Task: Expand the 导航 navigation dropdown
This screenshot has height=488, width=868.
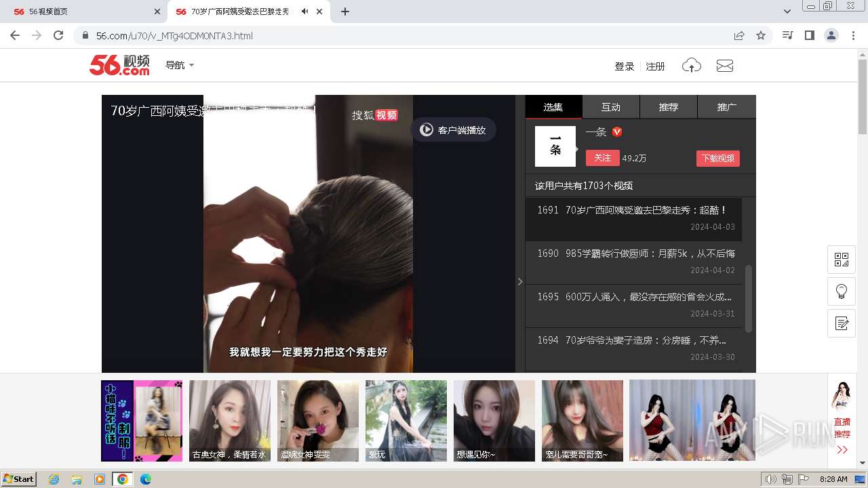Action: 180,65
